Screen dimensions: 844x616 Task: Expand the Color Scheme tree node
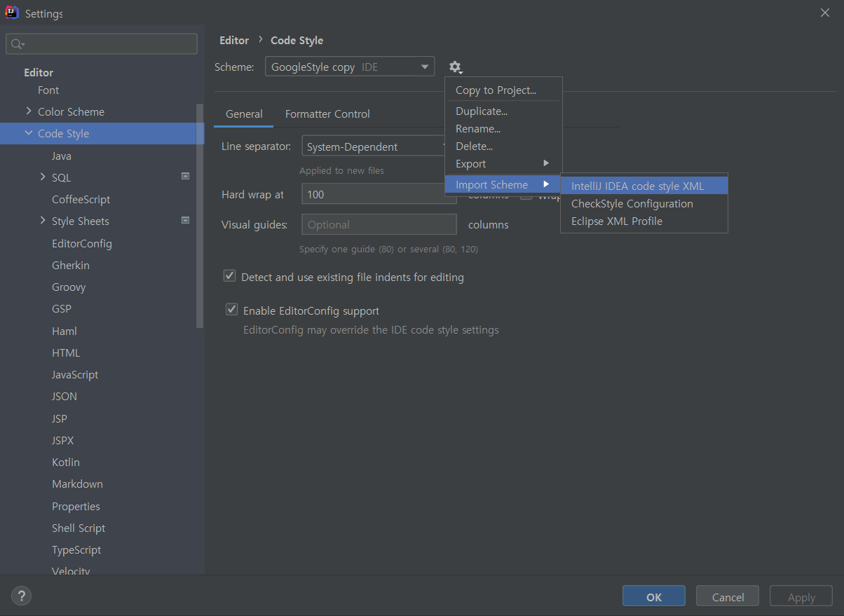(x=29, y=111)
